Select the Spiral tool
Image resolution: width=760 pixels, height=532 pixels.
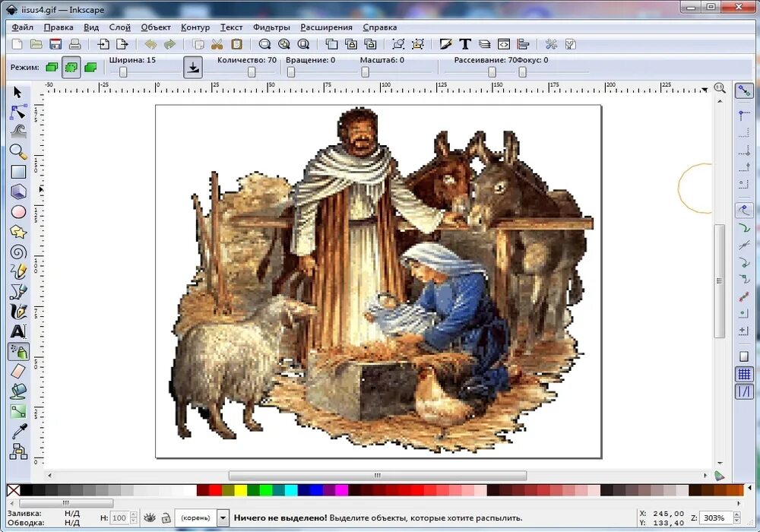(18, 252)
